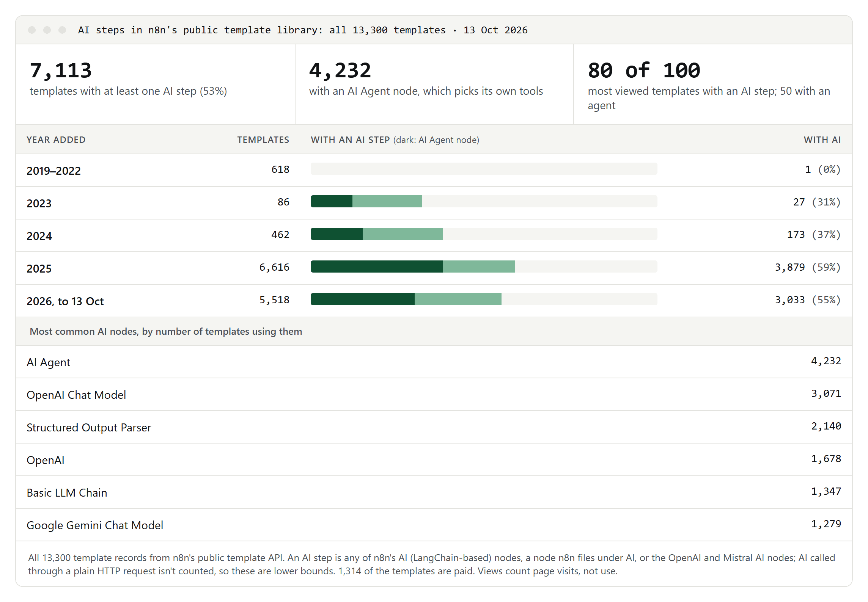
Task: Click the 'Structured Output Parser' row label
Action: (x=89, y=428)
